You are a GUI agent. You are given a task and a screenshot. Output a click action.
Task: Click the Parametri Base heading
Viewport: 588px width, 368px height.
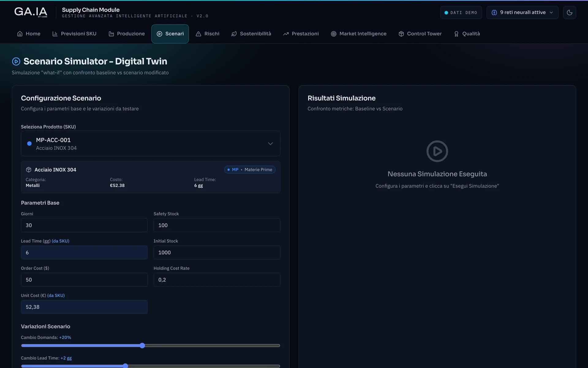tap(40, 203)
